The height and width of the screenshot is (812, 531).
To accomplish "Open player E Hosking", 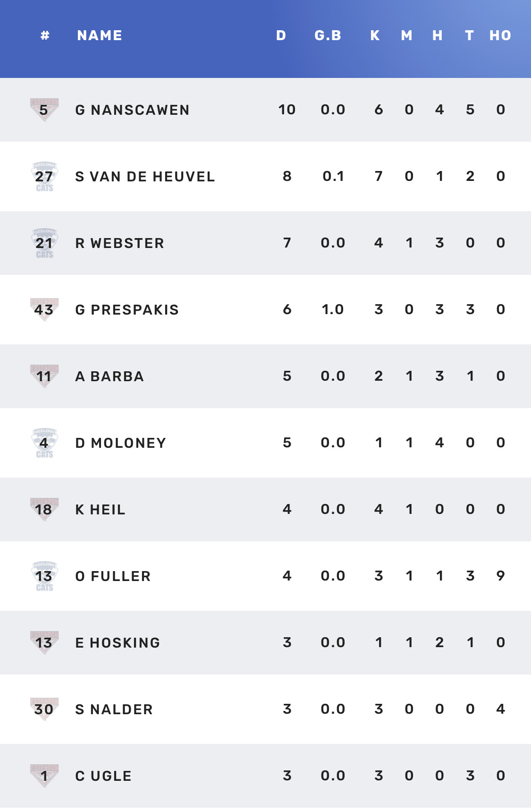I will click(x=118, y=643).
